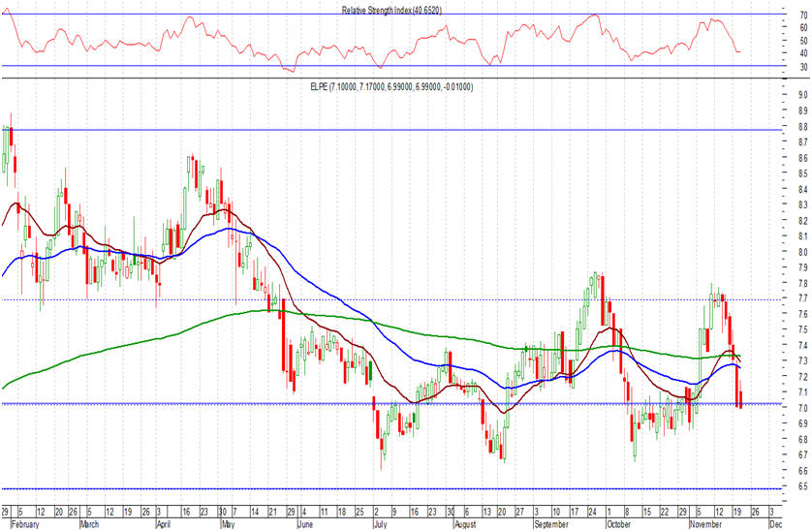
Task: Click date label 27 in August
Action: pyautogui.click(x=519, y=512)
